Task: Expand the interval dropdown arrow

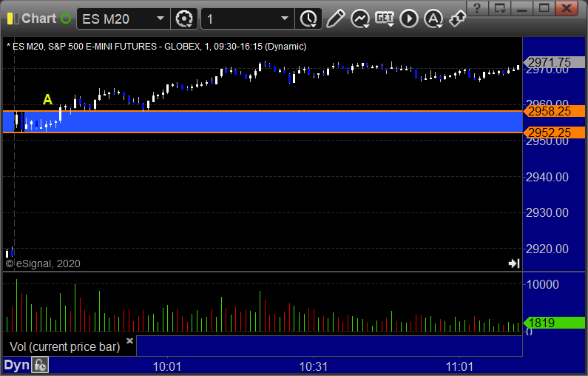Action: pyautogui.click(x=285, y=19)
